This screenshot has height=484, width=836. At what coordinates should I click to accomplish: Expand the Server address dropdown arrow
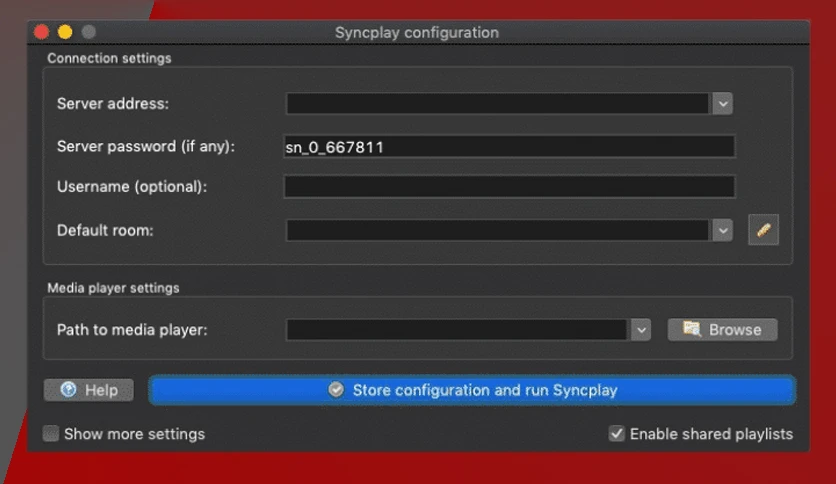pyautogui.click(x=723, y=103)
